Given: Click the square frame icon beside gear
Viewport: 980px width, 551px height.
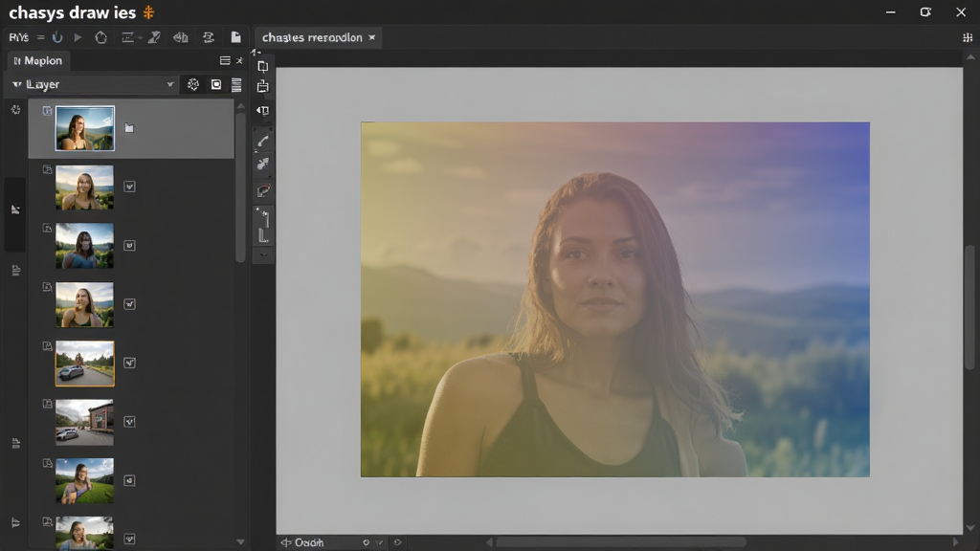Looking at the screenshot, I should point(216,84).
